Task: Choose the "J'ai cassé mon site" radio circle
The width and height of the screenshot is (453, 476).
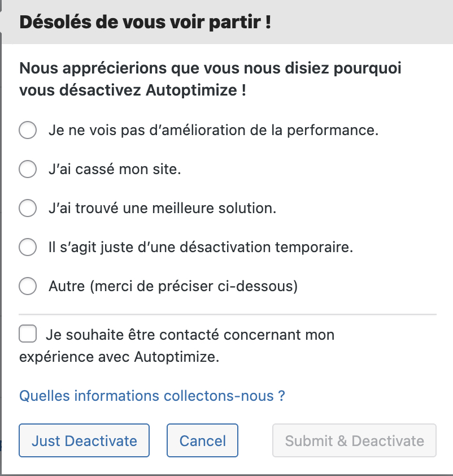Action: point(28,169)
